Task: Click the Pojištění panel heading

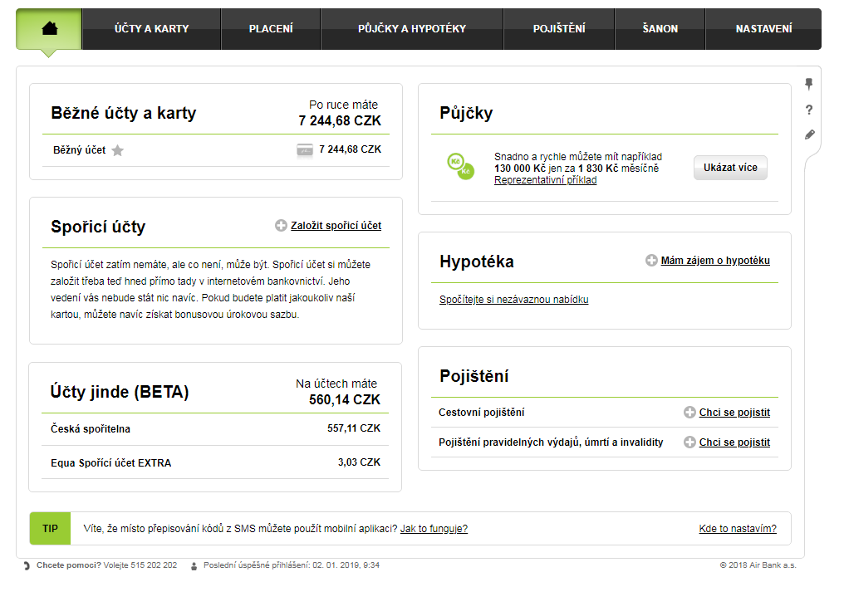Action: coord(474,376)
